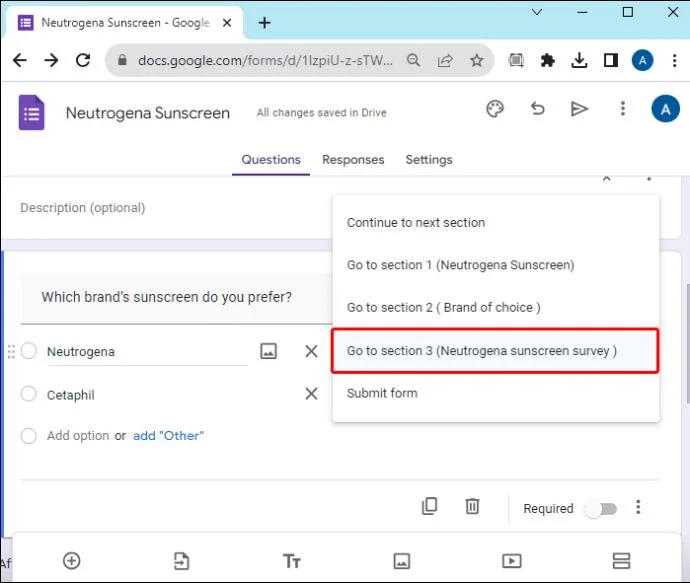Click Add option text
The height and width of the screenshot is (583, 690).
pos(78,436)
